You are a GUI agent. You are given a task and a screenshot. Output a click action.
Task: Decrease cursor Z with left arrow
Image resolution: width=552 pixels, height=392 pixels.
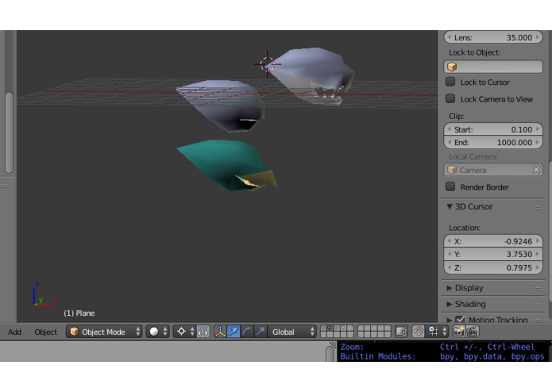pos(450,267)
